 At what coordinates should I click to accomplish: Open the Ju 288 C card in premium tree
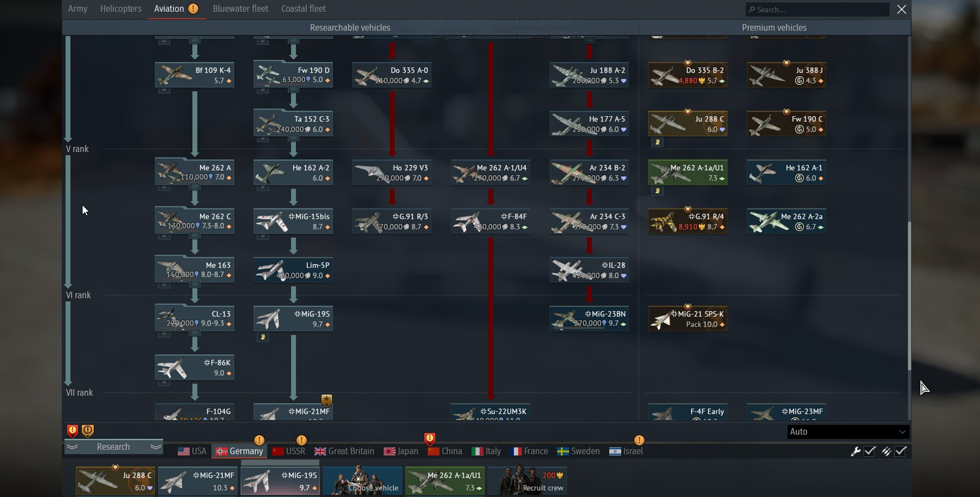coord(687,124)
